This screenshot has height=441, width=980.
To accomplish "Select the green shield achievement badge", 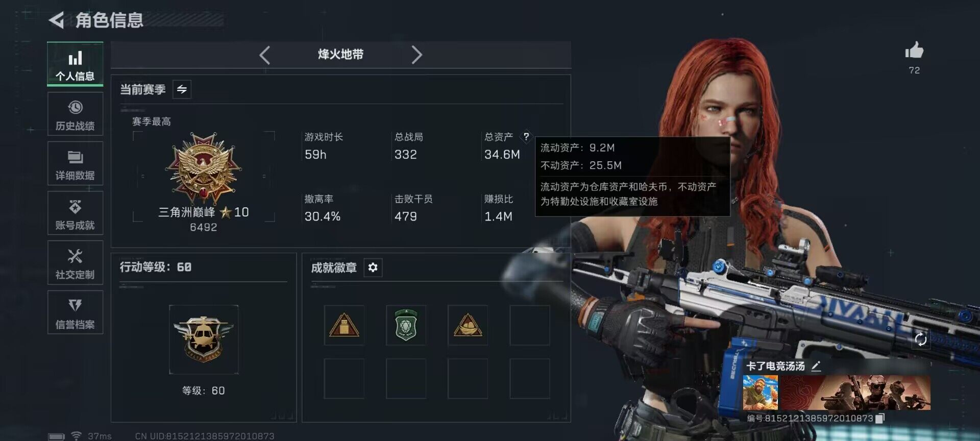I will (406, 325).
